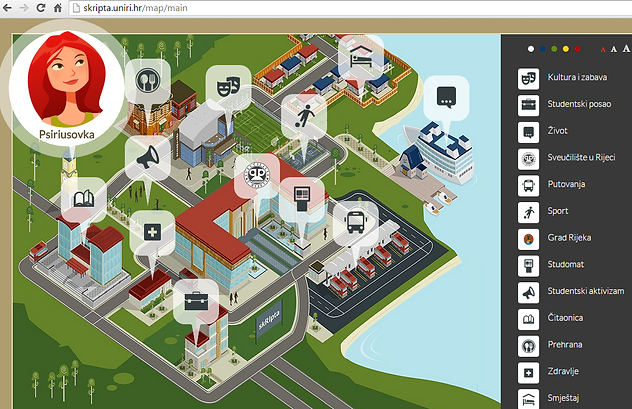
Task: Open the Smještaj link
Action: 563,398
